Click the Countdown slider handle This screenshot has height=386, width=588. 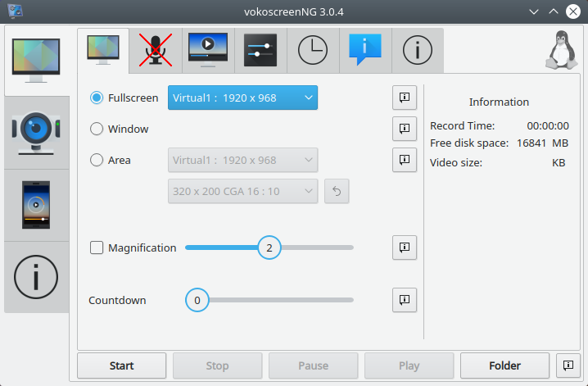coord(197,300)
